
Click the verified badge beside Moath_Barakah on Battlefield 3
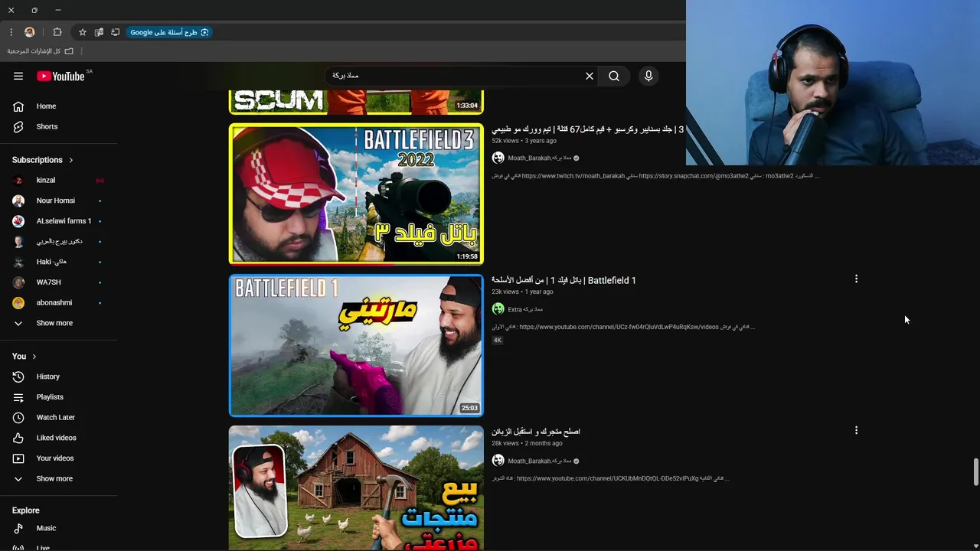(x=577, y=158)
